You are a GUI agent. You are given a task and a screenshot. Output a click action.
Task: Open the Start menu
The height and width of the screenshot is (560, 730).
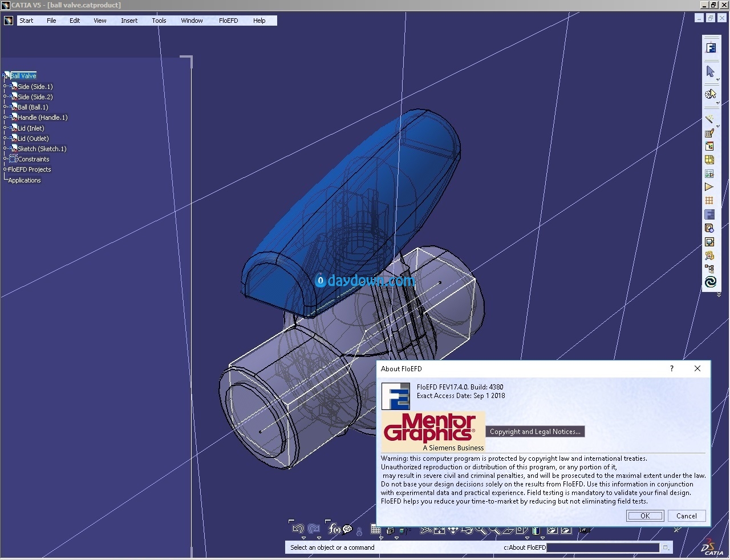coord(26,21)
